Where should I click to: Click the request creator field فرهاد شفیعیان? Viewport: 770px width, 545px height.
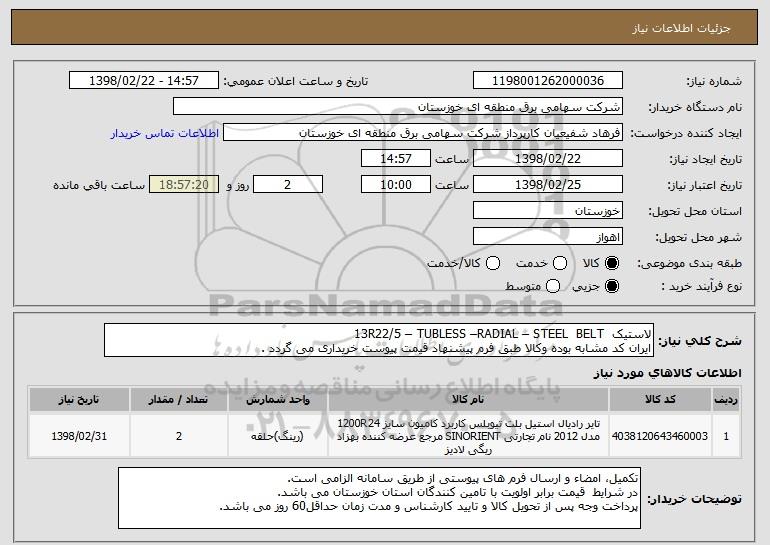[423, 133]
